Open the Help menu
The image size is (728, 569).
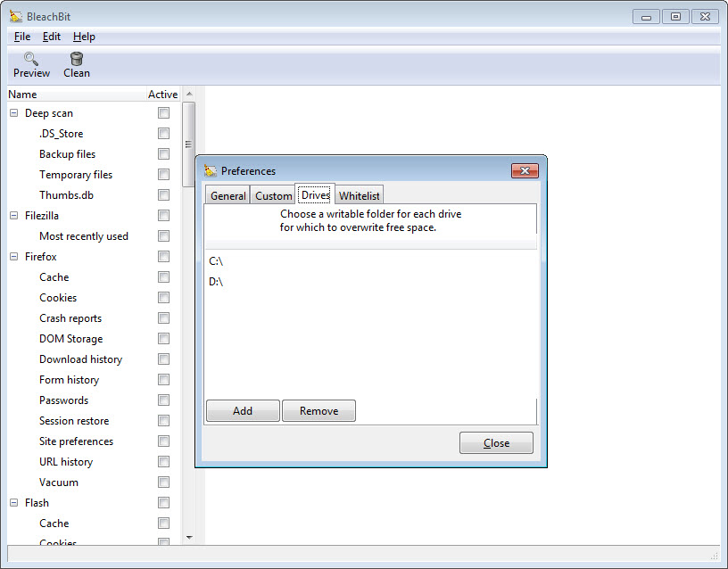click(84, 37)
